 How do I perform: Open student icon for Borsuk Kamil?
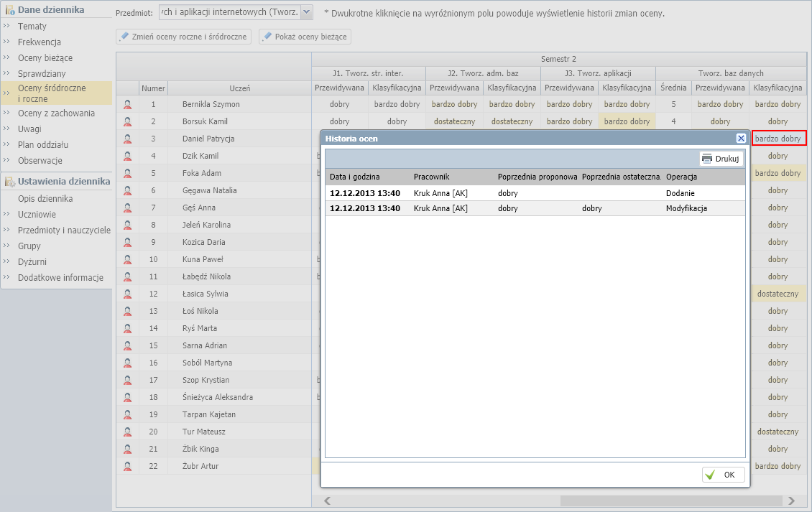click(127, 121)
